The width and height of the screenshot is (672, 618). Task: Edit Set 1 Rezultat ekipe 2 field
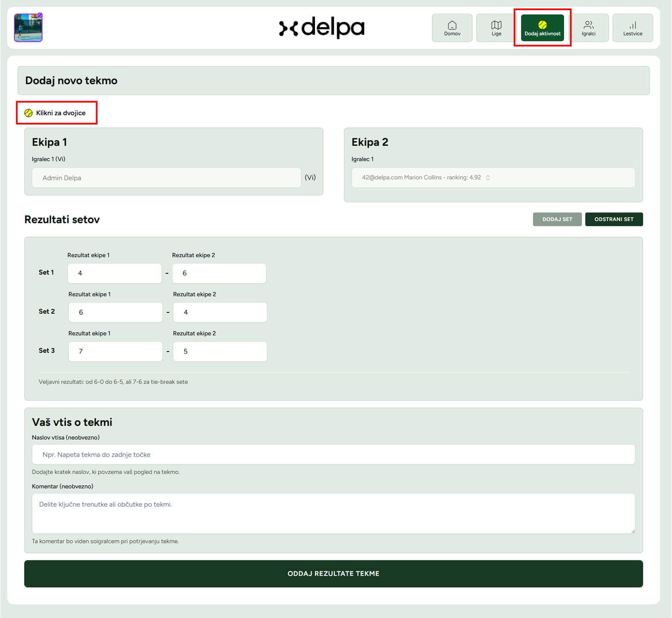219,273
